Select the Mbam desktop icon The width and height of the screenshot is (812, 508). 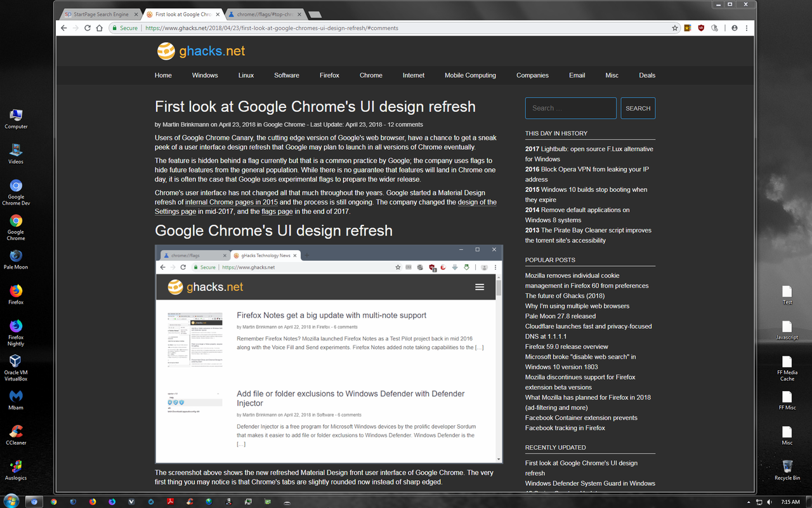[x=16, y=400]
